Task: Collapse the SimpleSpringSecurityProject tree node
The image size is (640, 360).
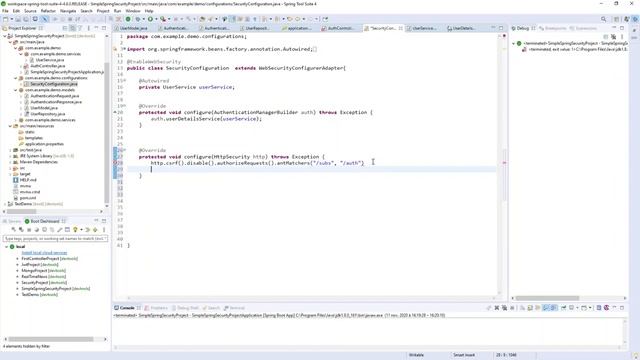Action: 5,36
